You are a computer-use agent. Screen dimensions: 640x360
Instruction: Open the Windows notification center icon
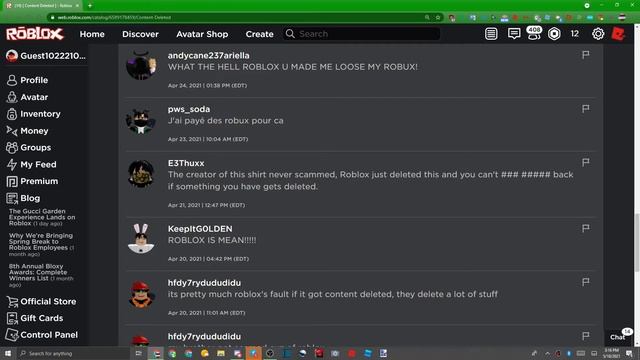(x=629, y=353)
